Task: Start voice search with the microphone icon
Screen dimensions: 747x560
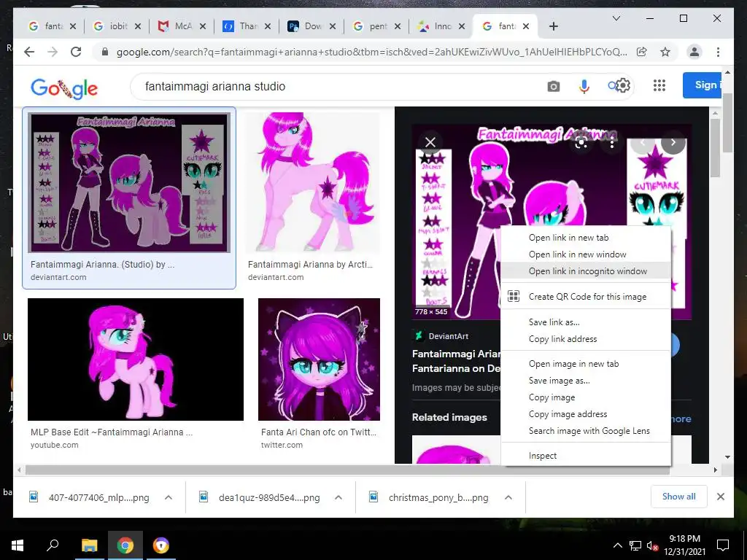Action: (x=584, y=86)
